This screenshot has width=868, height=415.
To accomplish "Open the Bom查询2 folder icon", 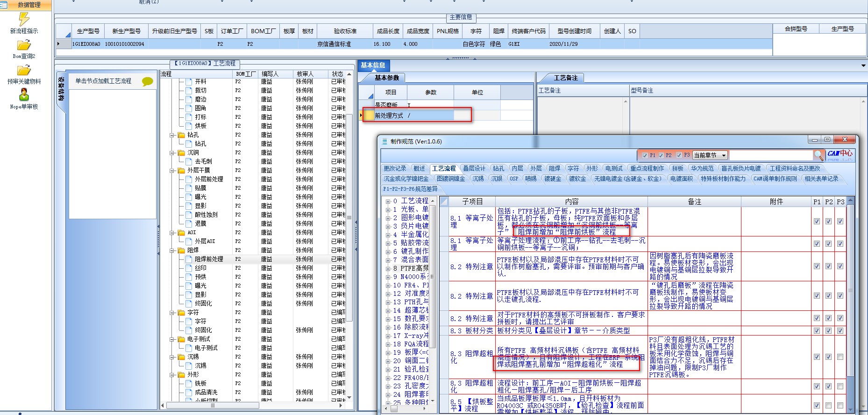I will coord(24,45).
